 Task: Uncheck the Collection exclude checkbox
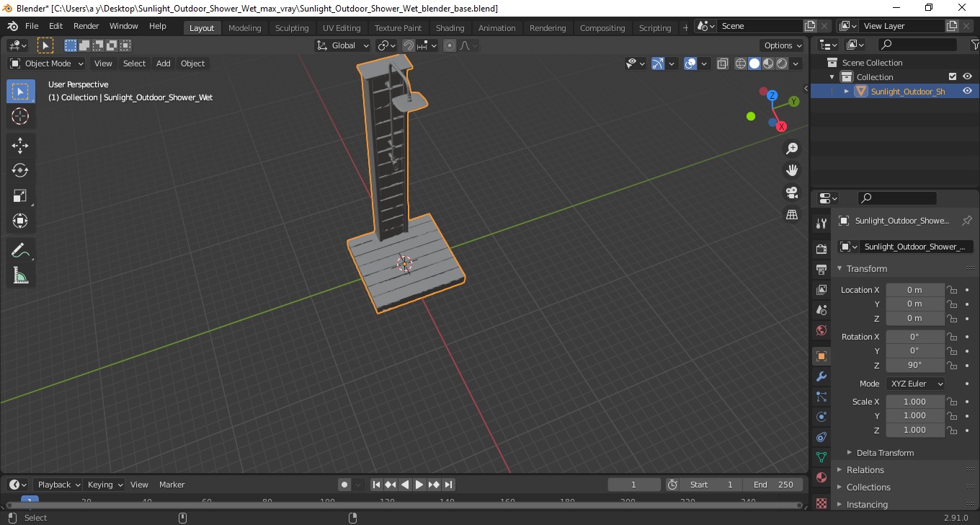(x=953, y=76)
